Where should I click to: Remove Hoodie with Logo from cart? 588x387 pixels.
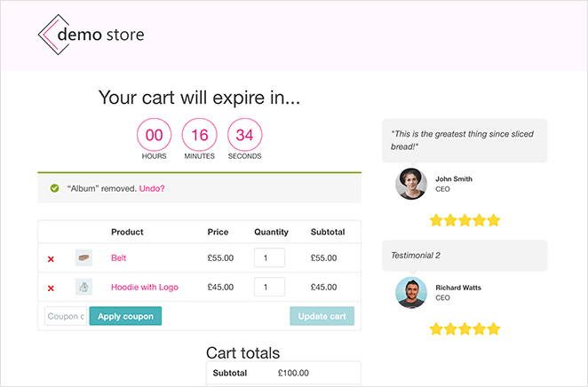(51, 288)
